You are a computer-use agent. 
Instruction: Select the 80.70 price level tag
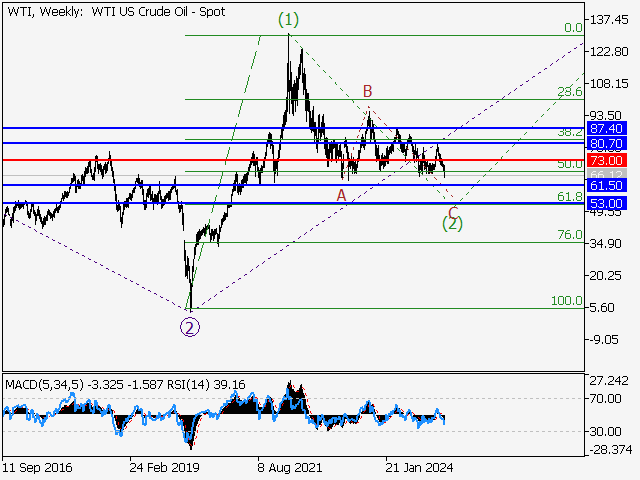click(x=607, y=144)
